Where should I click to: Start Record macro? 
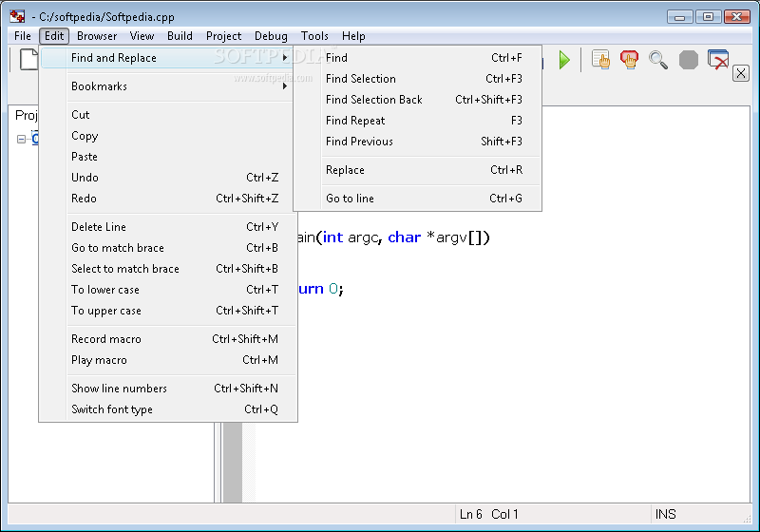[x=167, y=339]
